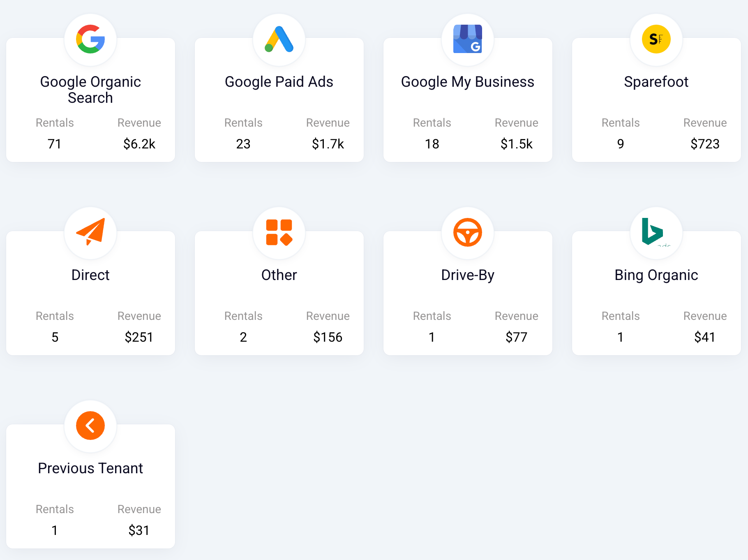Open the Google Organic Search card title
Viewport: 748px width, 560px height.
tap(90, 90)
